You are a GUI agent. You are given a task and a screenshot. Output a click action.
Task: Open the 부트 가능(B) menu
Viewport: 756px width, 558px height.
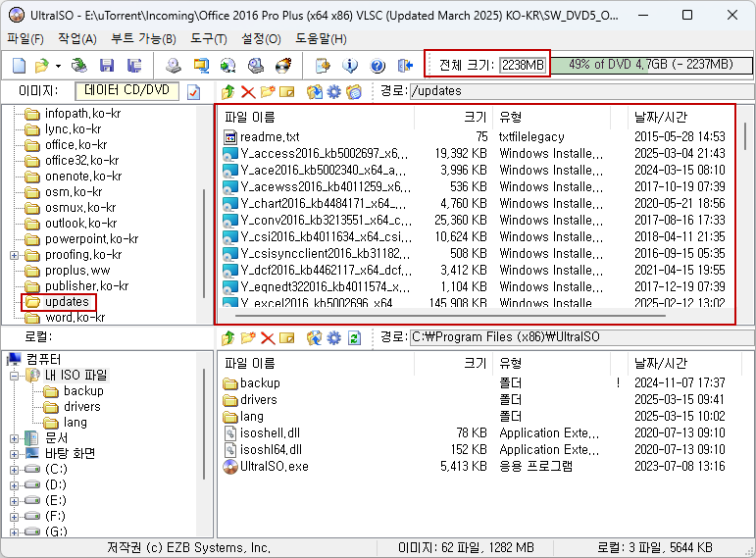pos(143,38)
